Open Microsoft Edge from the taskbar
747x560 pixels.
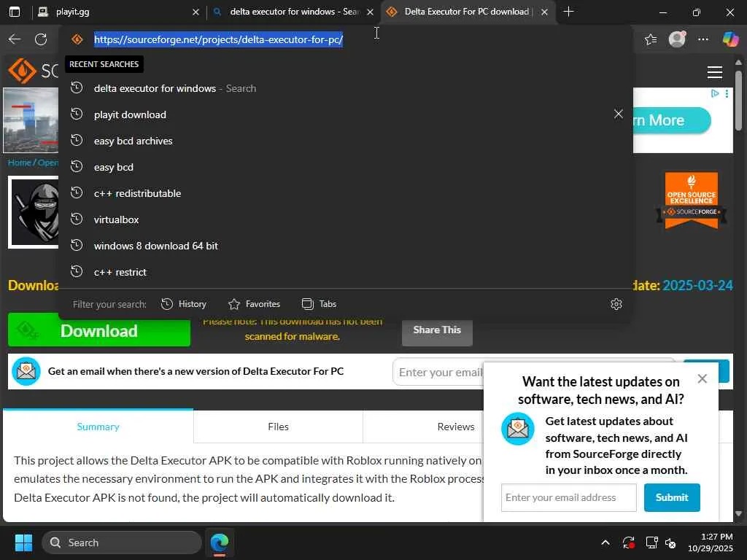point(220,542)
